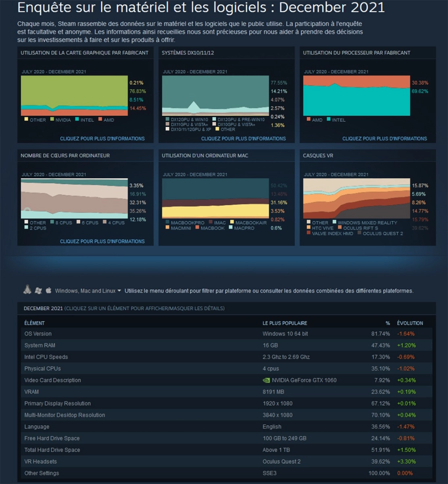The image size is (448, 484).
Task: Click the OCULUS QUEST 2 legend swatch
Action: coord(359,233)
